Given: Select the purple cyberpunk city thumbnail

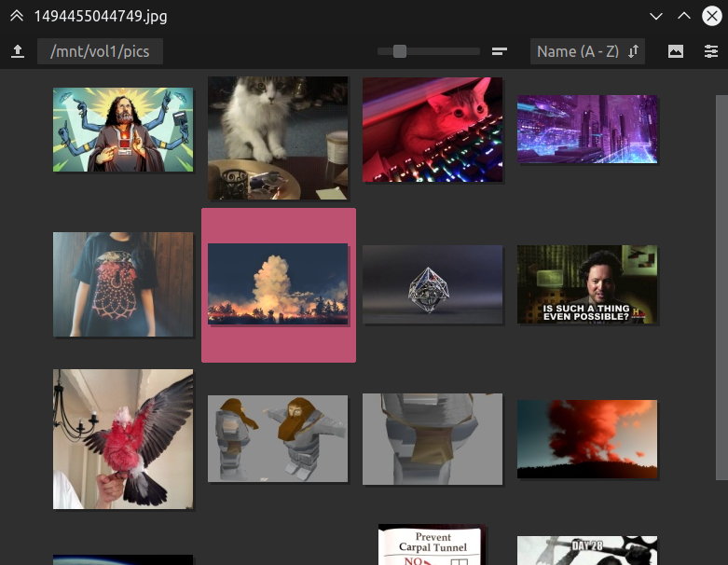Looking at the screenshot, I should 587,129.
